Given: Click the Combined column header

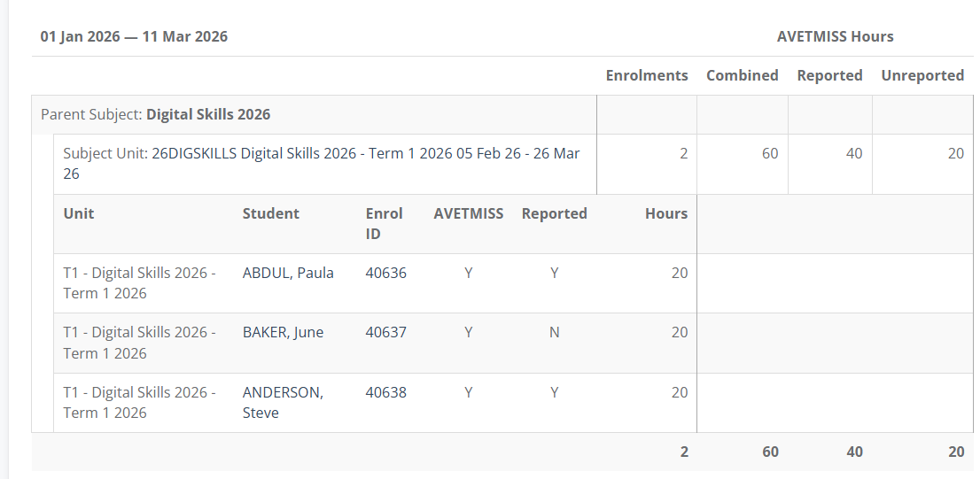Looking at the screenshot, I should pos(742,76).
